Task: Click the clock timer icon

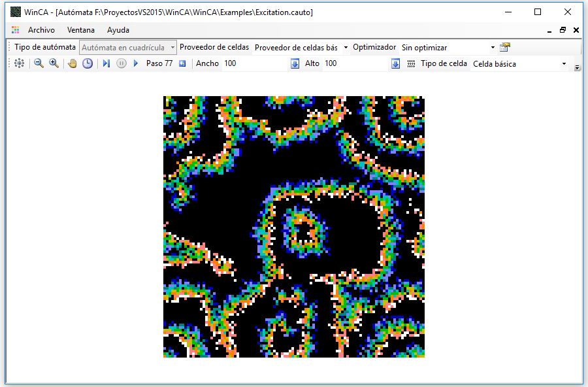Action: point(88,63)
